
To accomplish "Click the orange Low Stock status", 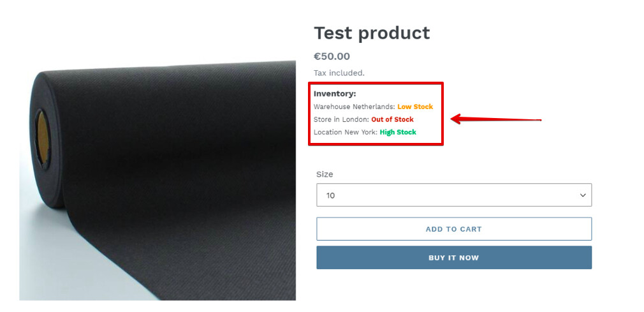I will click(x=415, y=107).
